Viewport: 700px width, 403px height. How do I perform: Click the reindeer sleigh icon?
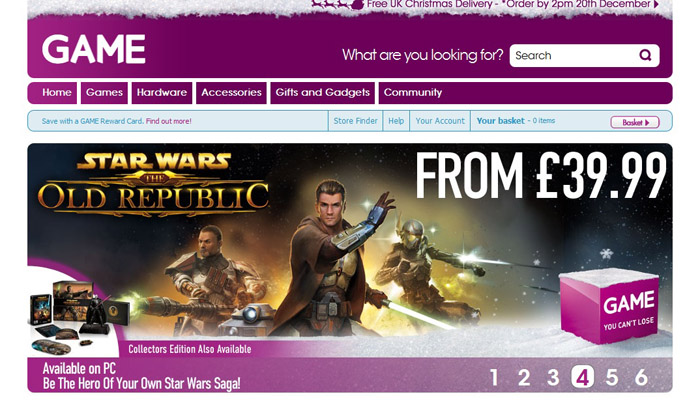click(x=338, y=4)
